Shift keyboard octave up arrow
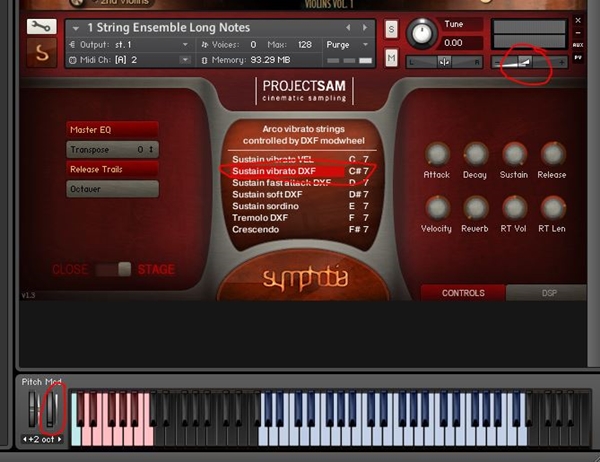The width and height of the screenshot is (600, 462). click(59, 439)
